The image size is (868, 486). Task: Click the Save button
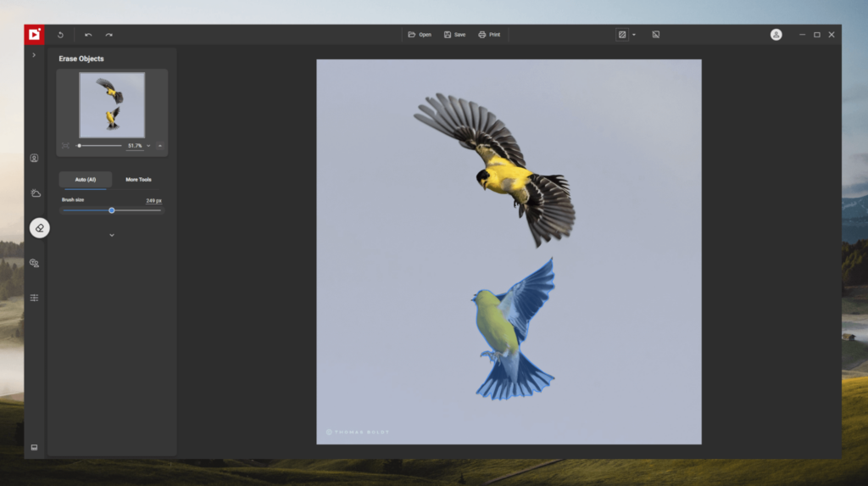tap(454, 35)
